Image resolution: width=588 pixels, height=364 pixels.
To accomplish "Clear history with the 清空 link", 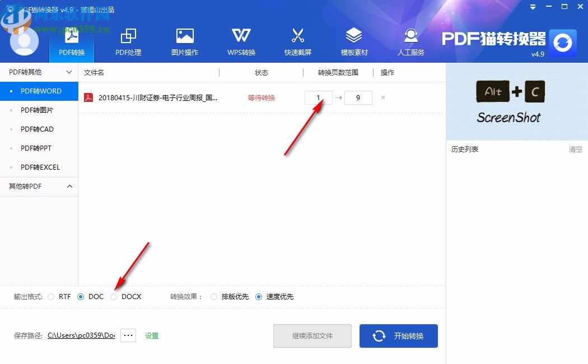I will click(x=576, y=149).
